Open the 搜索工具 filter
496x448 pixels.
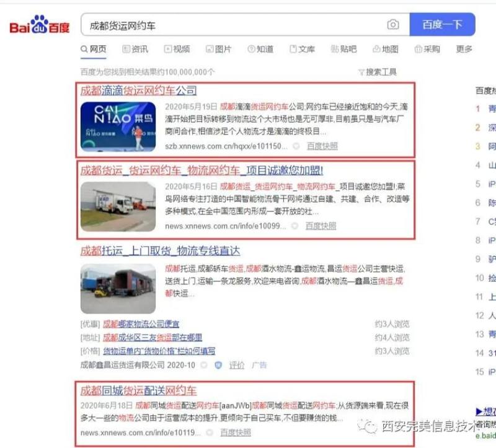point(378,72)
